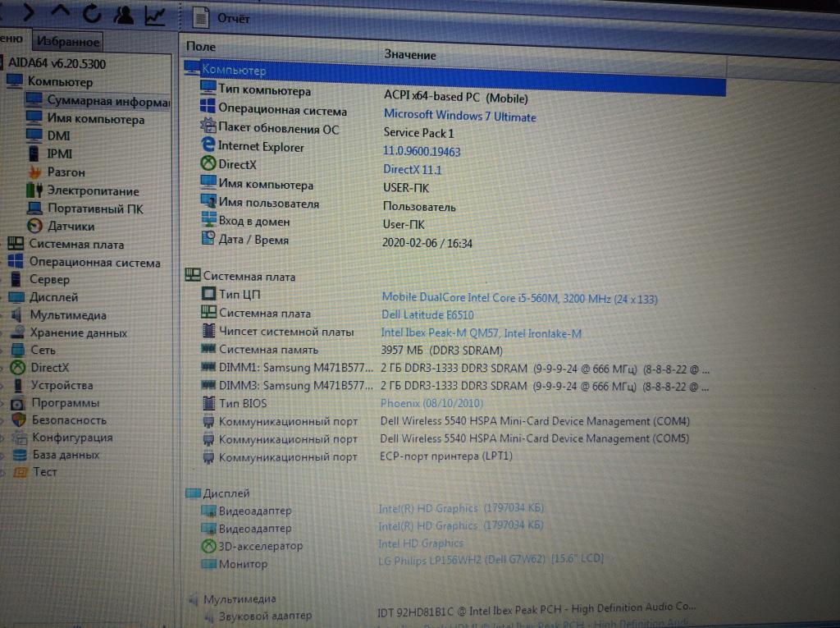Click the База данных icon in tree
This screenshot has width=840, height=628.
(20, 455)
